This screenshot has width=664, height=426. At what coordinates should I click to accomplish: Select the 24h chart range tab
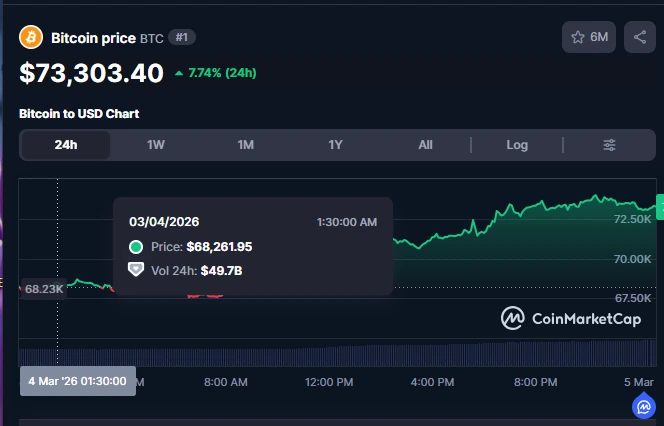click(66, 145)
